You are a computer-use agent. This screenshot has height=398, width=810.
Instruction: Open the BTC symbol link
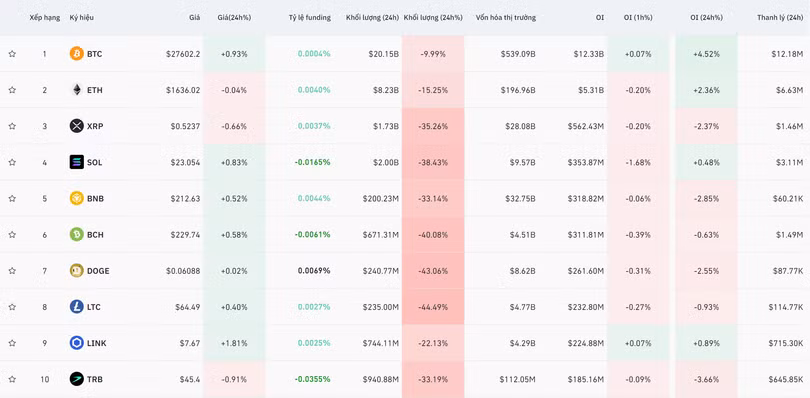(x=95, y=54)
